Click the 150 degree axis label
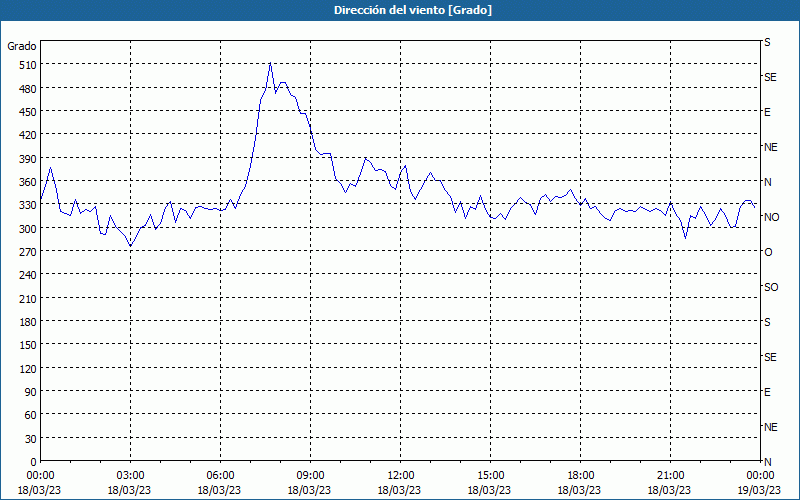The width and height of the screenshot is (800, 500). [x=28, y=345]
